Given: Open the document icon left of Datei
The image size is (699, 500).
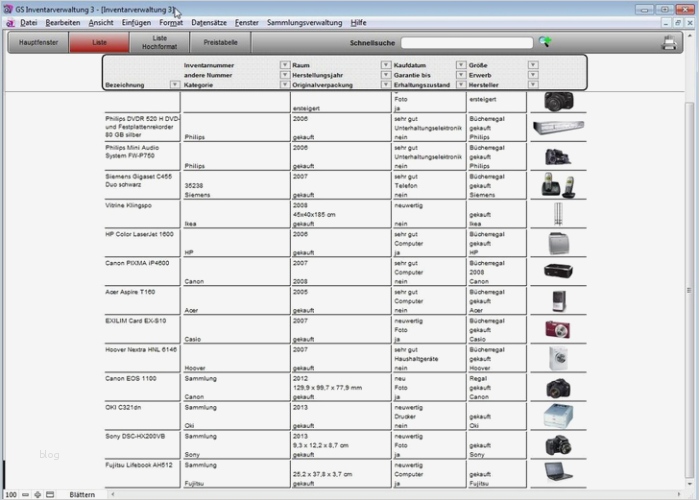Looking at the screenshot, I should point(10,23).
